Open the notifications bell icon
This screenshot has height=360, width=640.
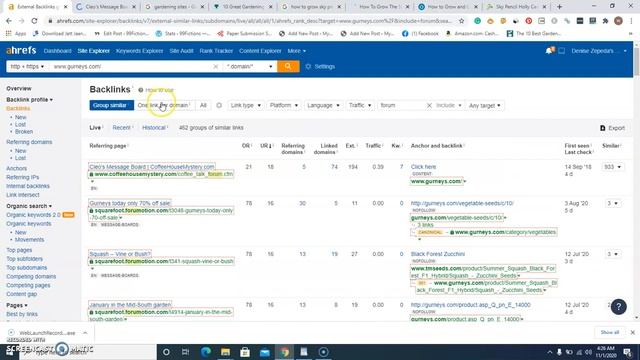coord(550,51)
